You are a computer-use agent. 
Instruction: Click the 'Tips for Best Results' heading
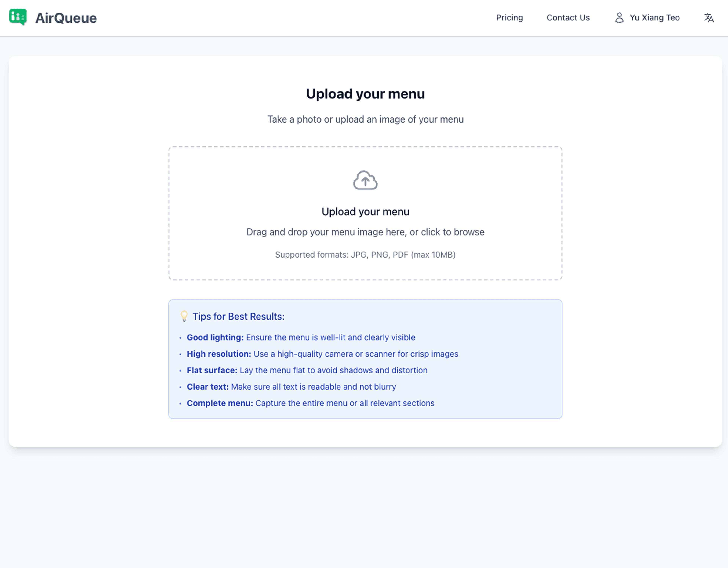pos(238,317)
